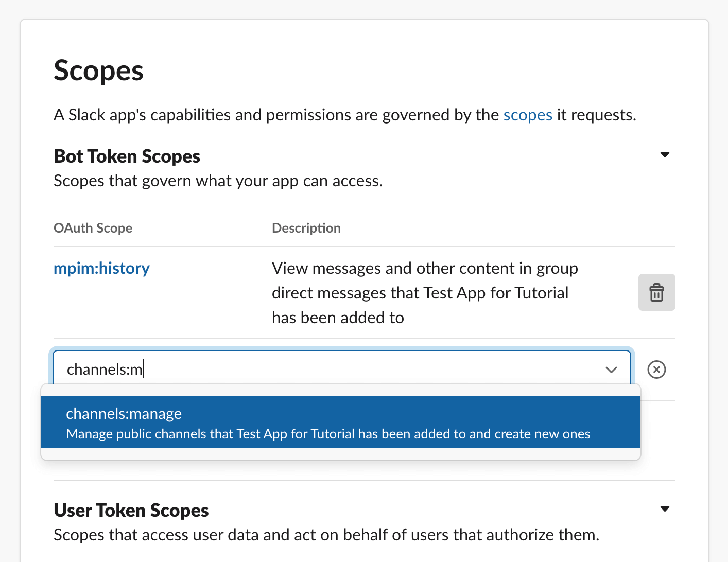
Task: Click the Scopes page title
Action: pos(98,71)
